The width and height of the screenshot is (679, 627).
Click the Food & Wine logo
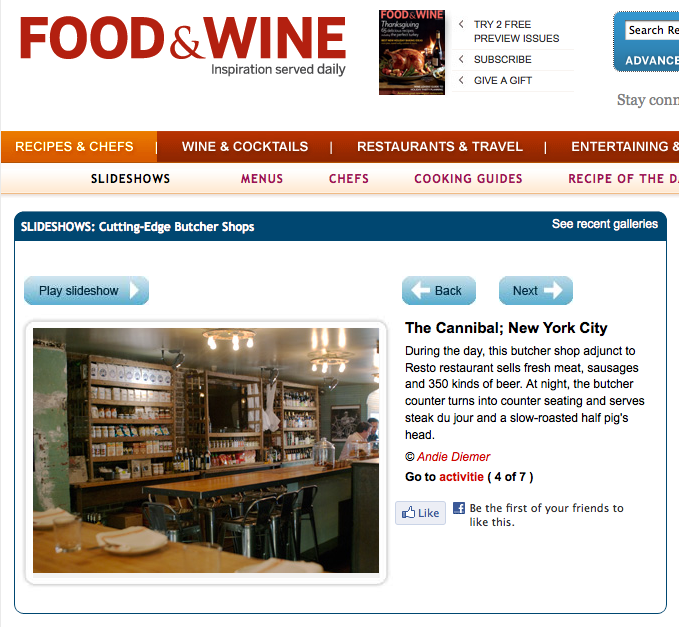pos(183,45)
